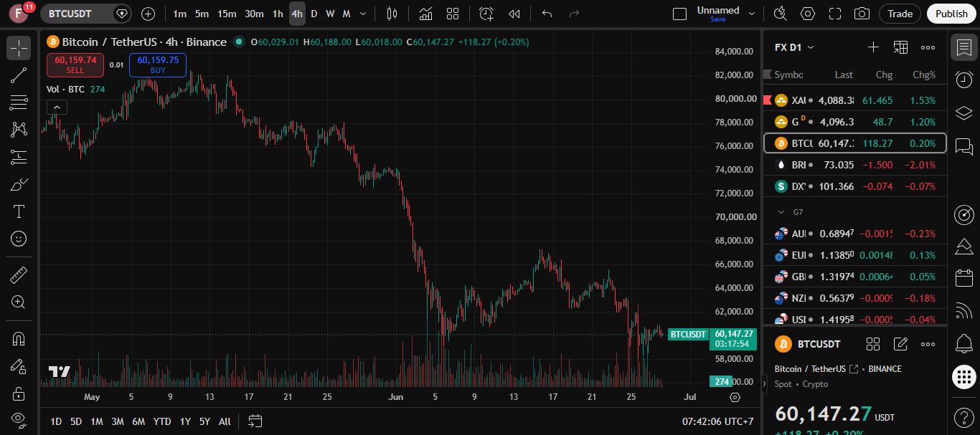Image resolution: width=980 pixels, height=435 pixels.
Task: Open the layout setup square icon
Action: point(679,14)
